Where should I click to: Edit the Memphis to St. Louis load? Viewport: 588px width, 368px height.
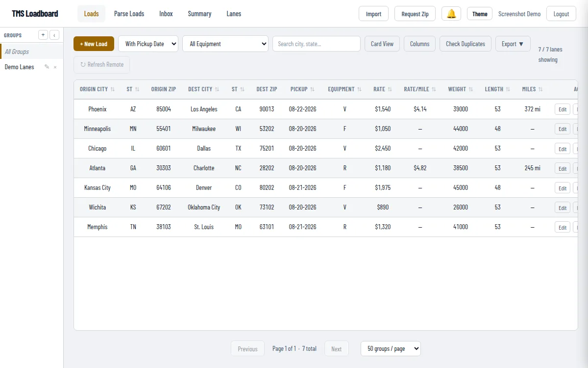(x=563, y=227)
